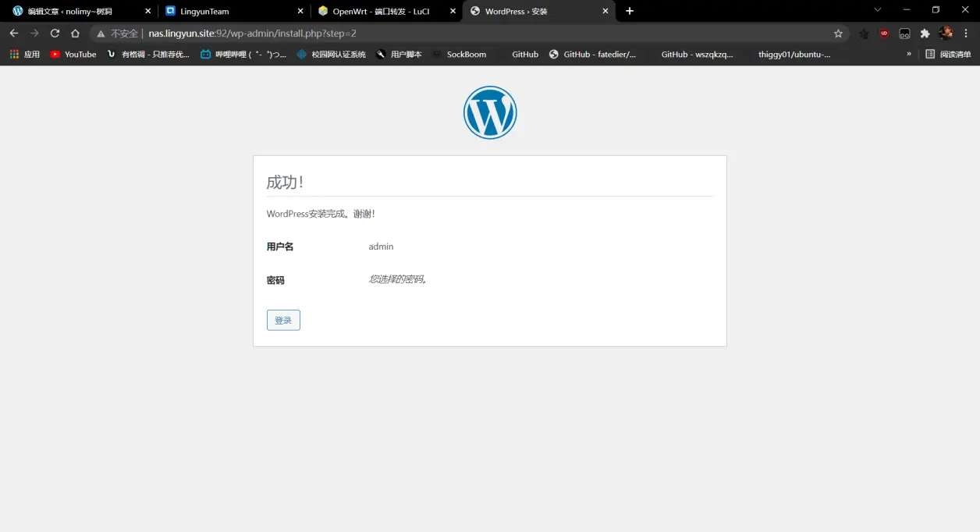Open the 应用 apps shortcut
980x532 pixels.
(25, 55)
